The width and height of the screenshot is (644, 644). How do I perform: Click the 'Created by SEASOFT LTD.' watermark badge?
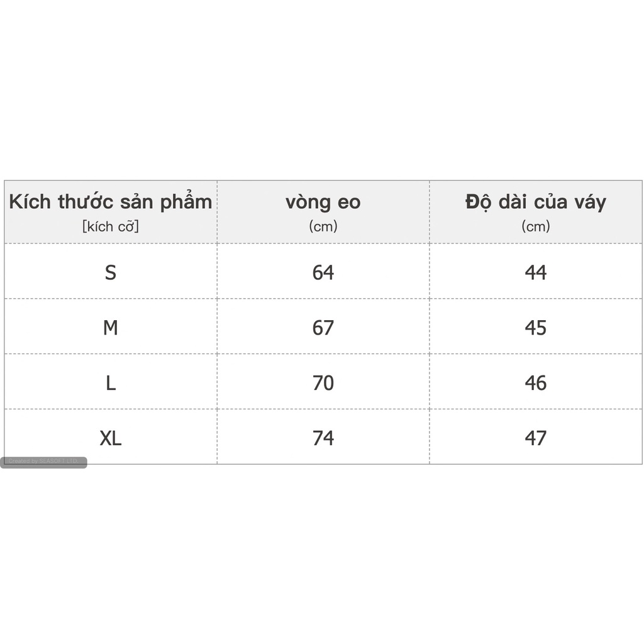43,462
